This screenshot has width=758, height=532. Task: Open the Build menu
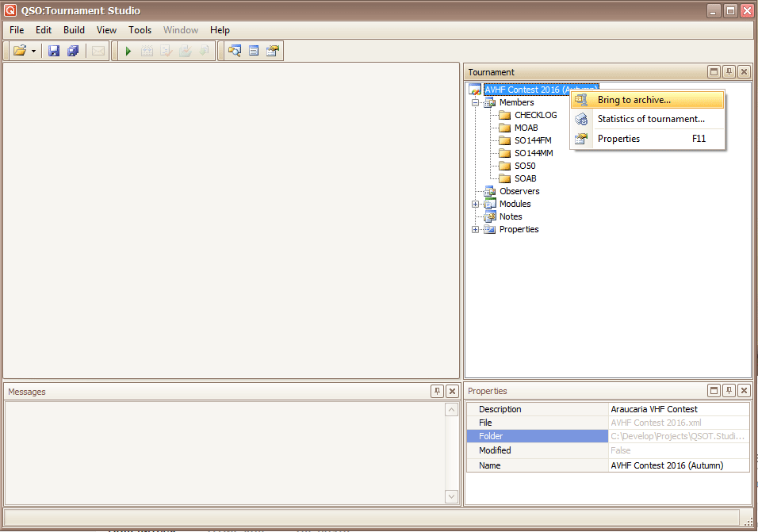tap(74, 30)
